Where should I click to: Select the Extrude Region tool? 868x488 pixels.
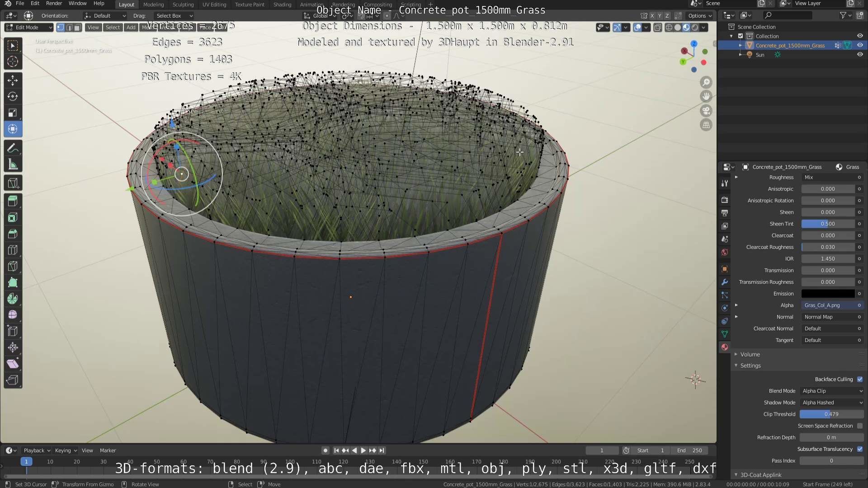pos(13,201)
